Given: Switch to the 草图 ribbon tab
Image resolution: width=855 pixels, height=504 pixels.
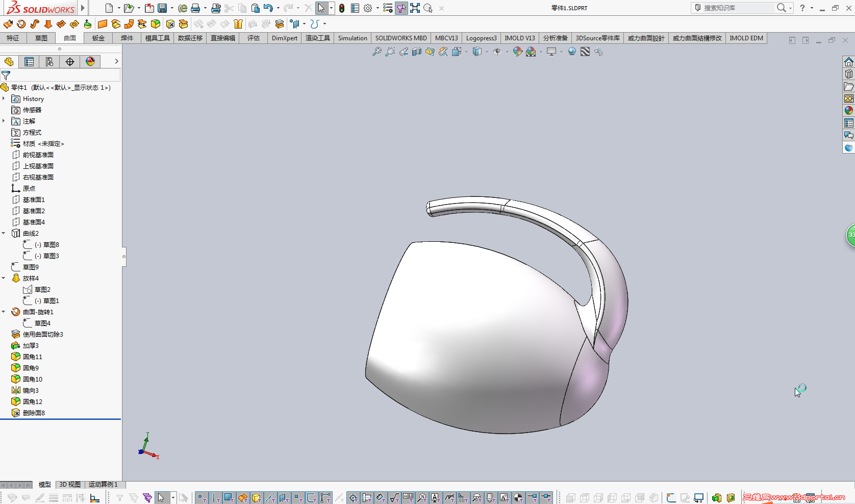Looking at the screenshot, I should coord(41,38).
